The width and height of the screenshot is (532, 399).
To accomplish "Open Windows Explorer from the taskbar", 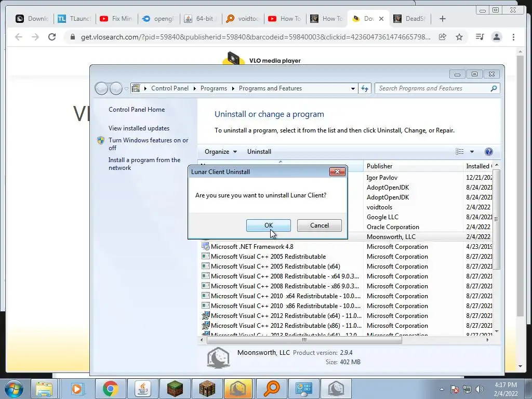I will point(44,389).
